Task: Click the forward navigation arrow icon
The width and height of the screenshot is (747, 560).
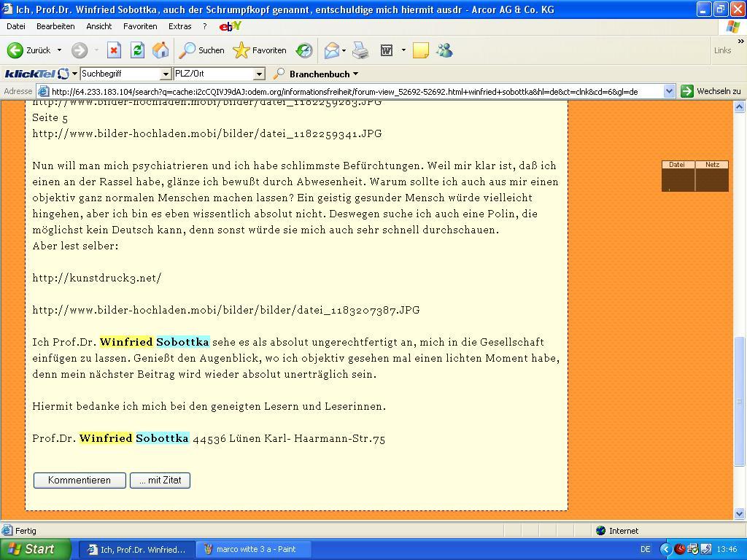Action: pyautogui.click(x=79, y=50)
